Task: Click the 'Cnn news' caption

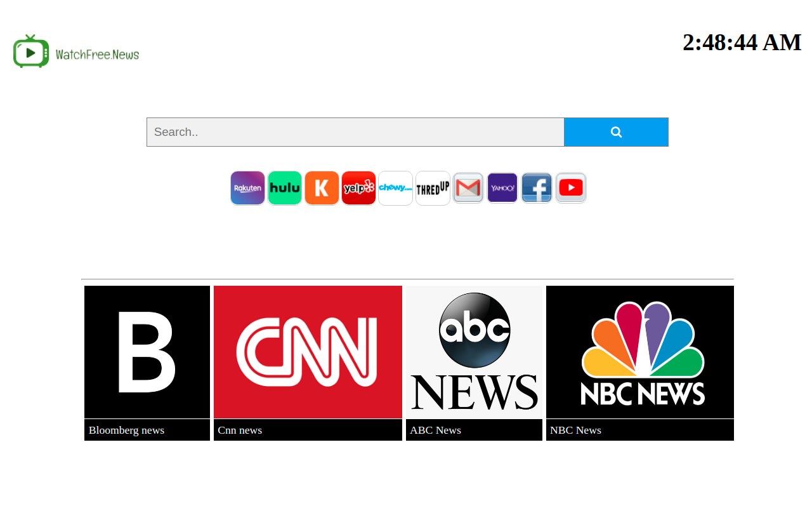Action: coord(240,430)
